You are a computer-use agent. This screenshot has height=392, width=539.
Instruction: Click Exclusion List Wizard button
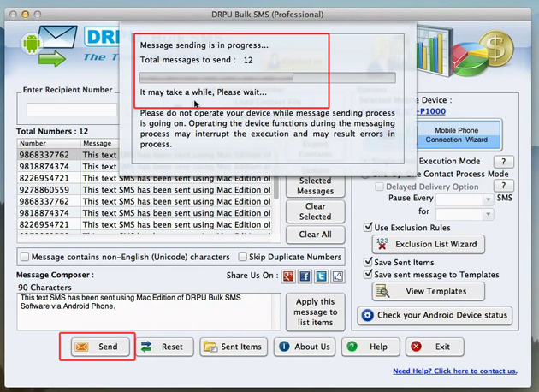[x=429, y=244]
